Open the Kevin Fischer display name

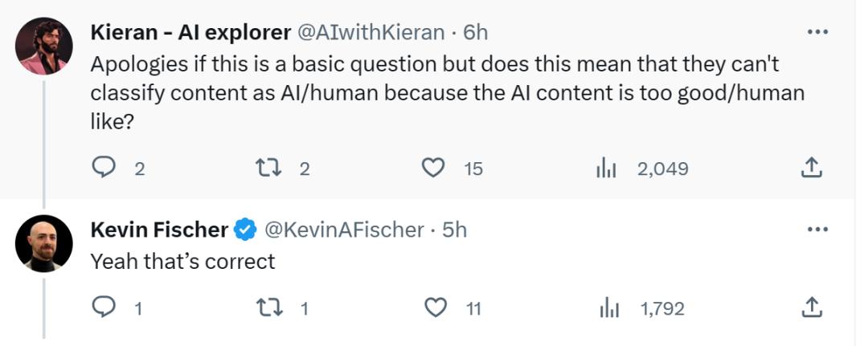coord(159,230)
